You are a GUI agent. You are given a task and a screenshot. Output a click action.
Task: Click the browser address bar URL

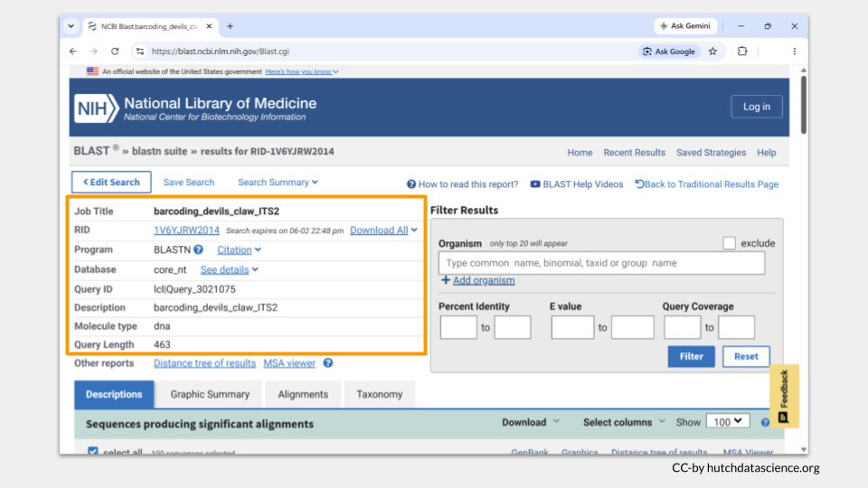click(221, 52)
